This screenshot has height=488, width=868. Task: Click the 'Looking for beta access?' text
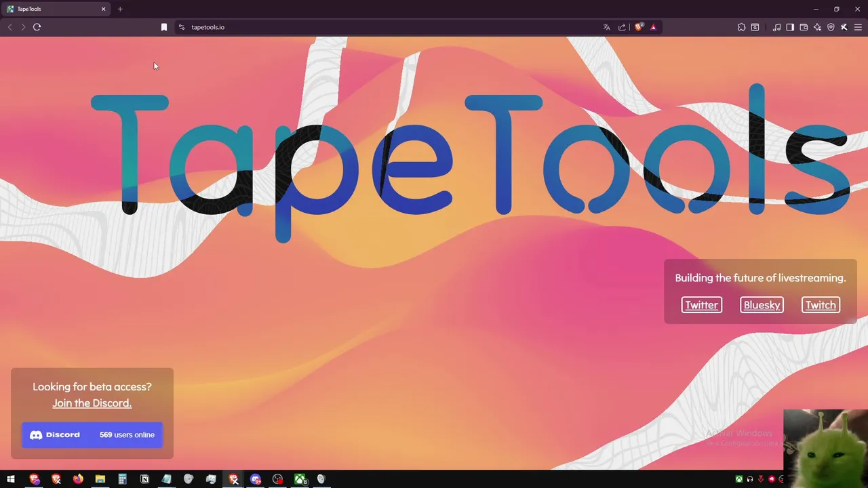92,387
